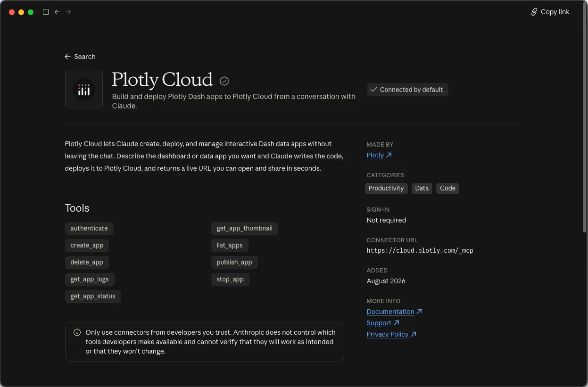Click the Connected by default button
The image size is (588, 387).
[407, 90]
